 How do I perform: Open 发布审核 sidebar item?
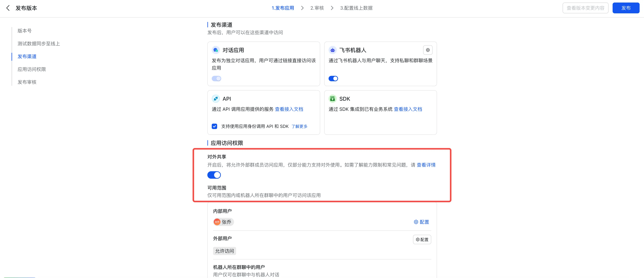point(27,82)
